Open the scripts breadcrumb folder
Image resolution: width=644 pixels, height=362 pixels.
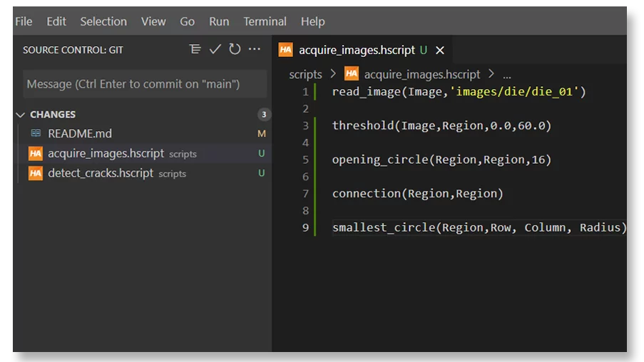click(x=305, y=74)
